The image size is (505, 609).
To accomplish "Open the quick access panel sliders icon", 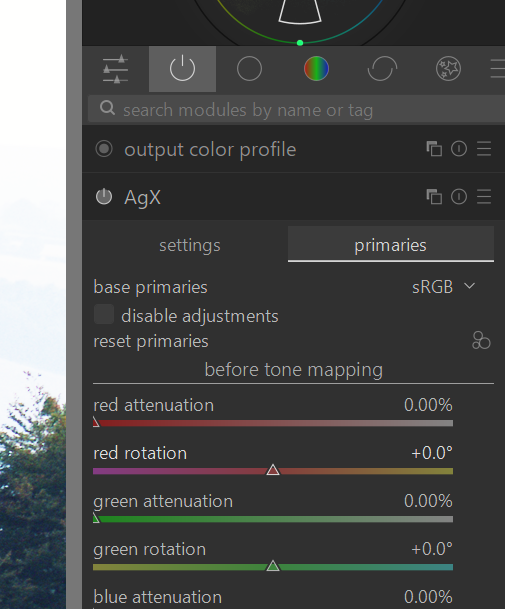I will click(x=115, y=69).
